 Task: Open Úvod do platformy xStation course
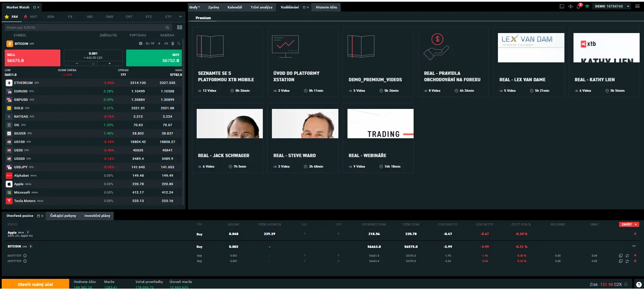[303, 62]
